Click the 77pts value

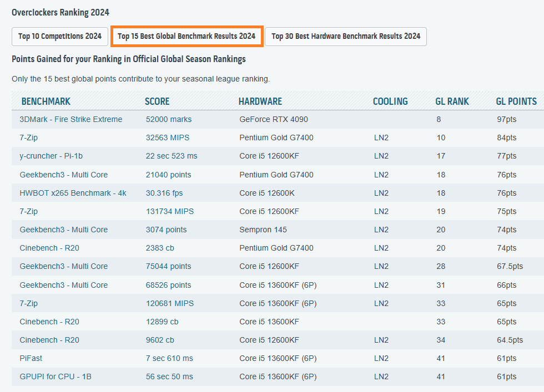pos(506,156)
